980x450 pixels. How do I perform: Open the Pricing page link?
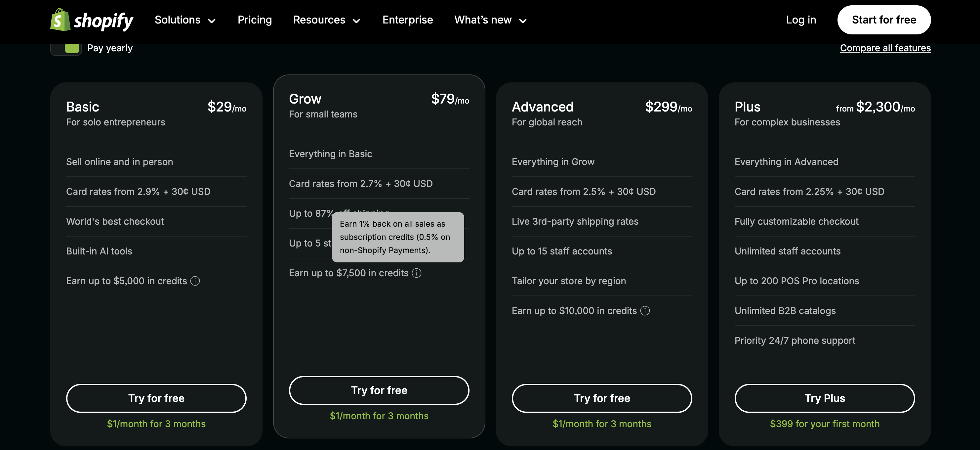click(255, 20)
